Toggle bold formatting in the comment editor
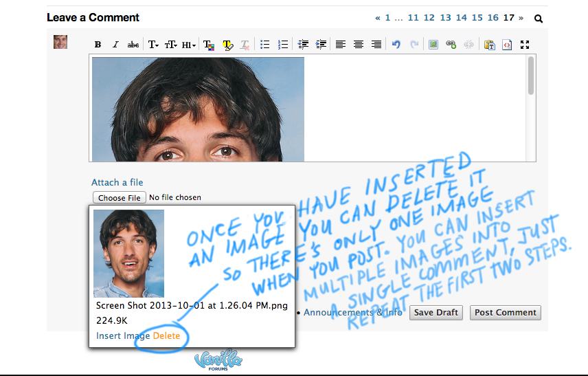The height and width of the screenshot is (376, 588). (98, 45)
